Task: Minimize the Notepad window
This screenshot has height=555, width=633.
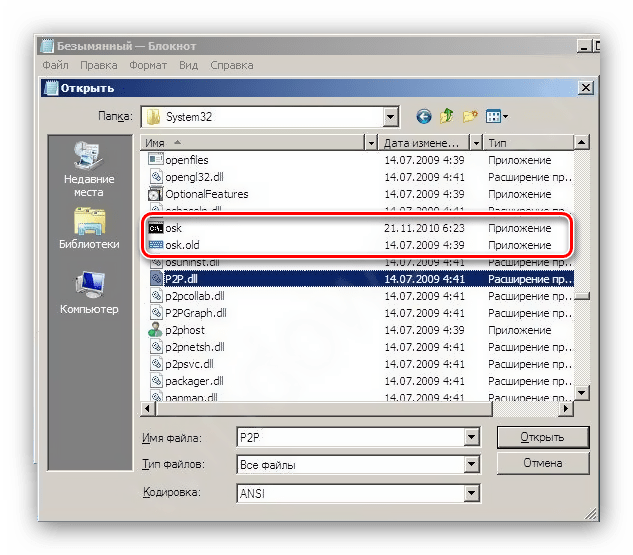Action: [583, 46]
